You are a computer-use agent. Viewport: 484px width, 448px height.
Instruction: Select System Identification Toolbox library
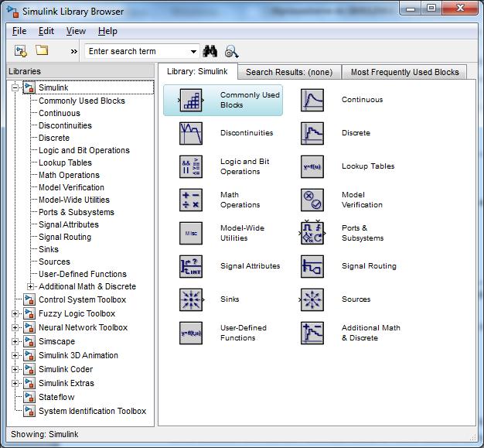[x=92, y=411]
